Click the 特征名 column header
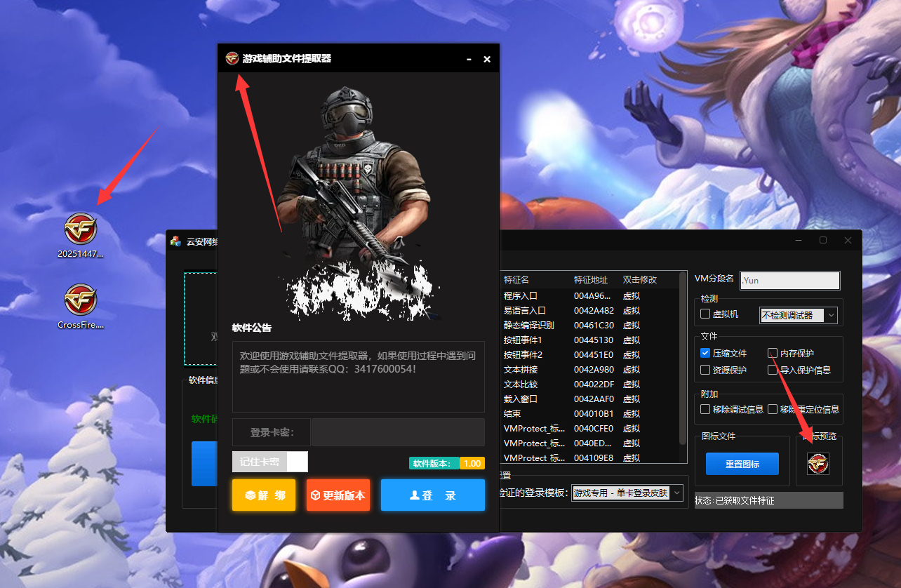This screenshot has height=588, width=901. [516, 279]
